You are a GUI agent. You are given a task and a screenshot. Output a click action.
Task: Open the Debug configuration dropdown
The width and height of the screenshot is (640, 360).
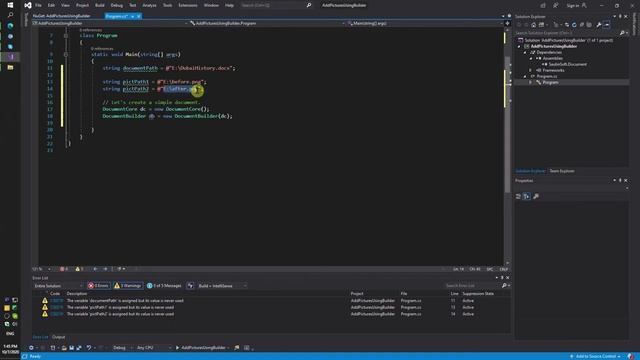[x=122, y=348]
